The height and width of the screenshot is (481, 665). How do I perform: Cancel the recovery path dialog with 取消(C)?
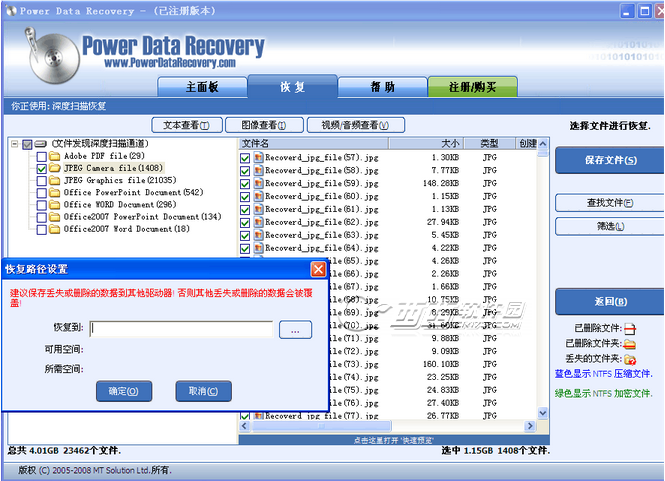[x=204, y=391]
